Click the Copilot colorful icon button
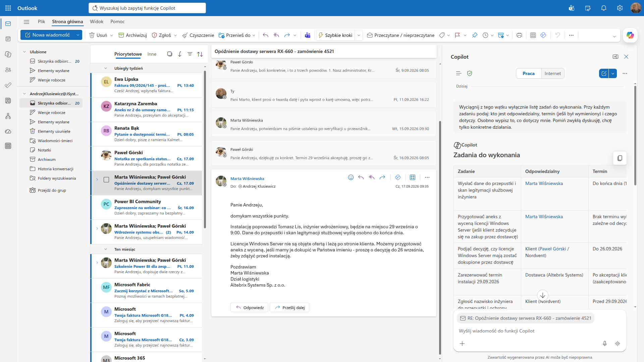The height and width of the screenshot is (362, 644). 630,35
